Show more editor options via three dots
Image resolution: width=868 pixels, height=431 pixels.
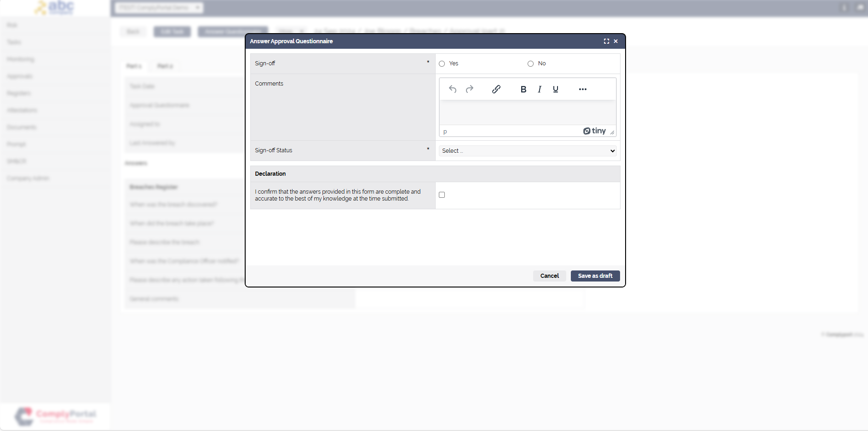(x=582, y=89)
